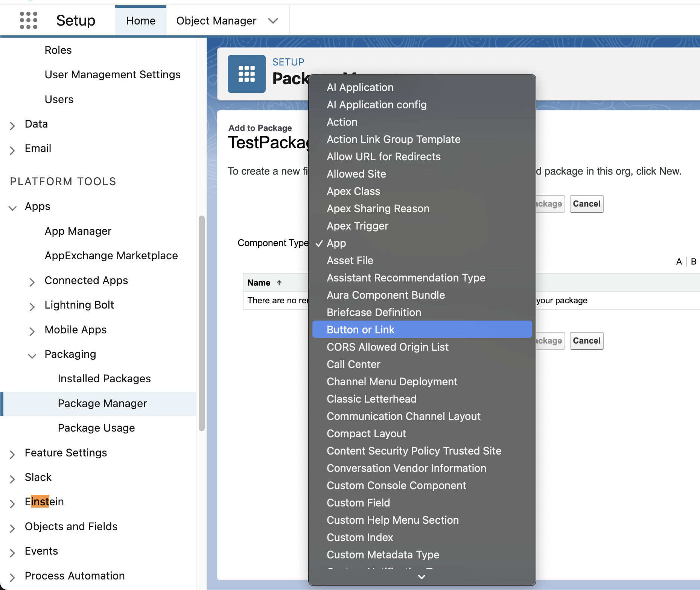Choose Channel Menu Deployment

422,382
